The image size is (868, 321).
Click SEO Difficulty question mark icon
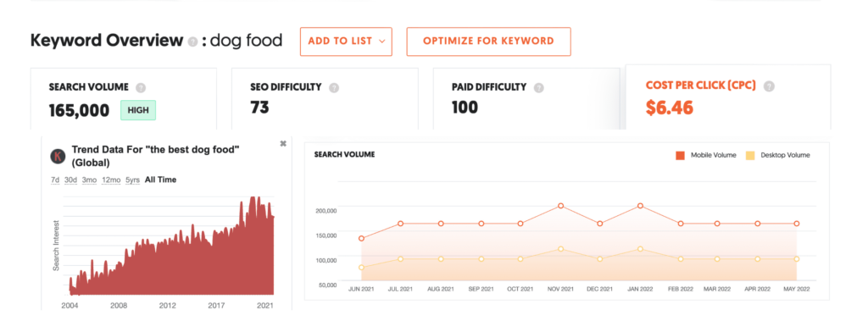click(334, 87)
